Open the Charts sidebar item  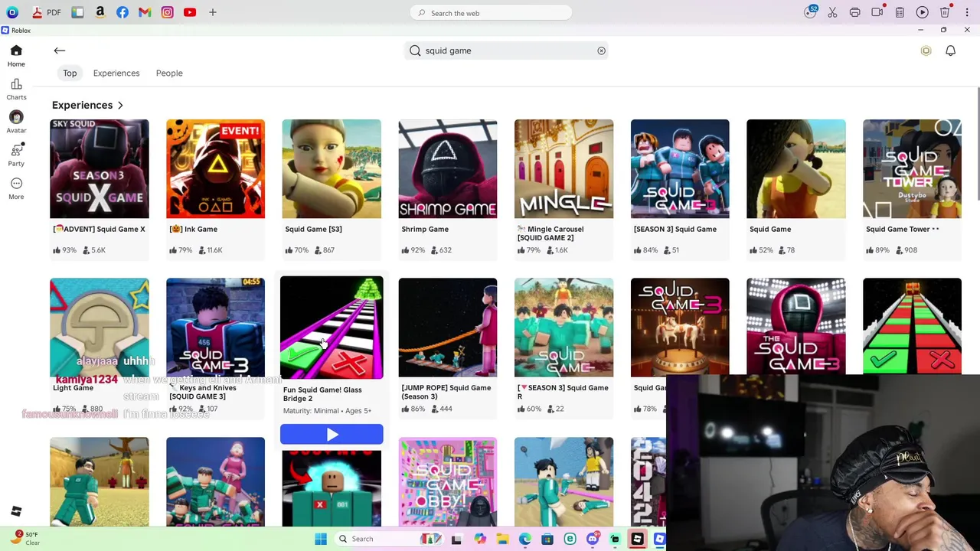coord(16,89)
